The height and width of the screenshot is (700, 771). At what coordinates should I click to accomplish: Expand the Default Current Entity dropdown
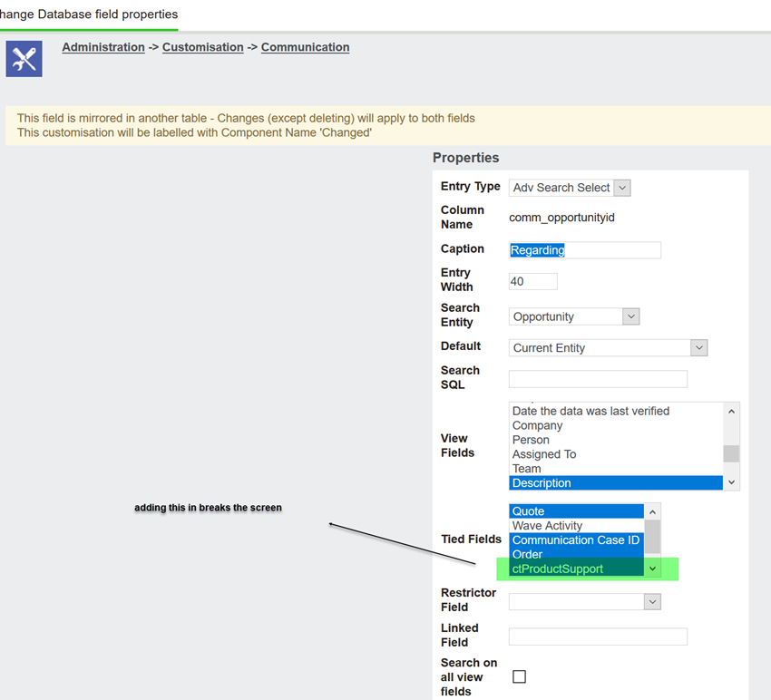pos(608,348)
